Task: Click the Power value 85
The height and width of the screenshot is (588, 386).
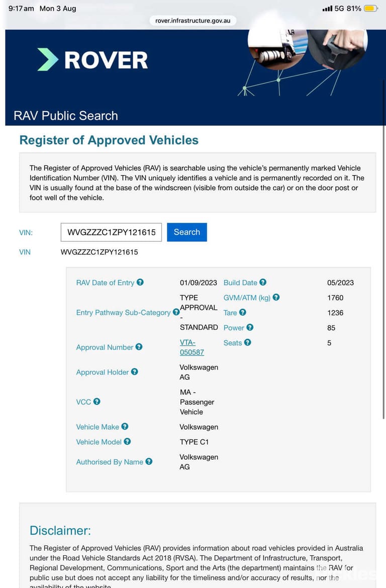Action: 331,328
